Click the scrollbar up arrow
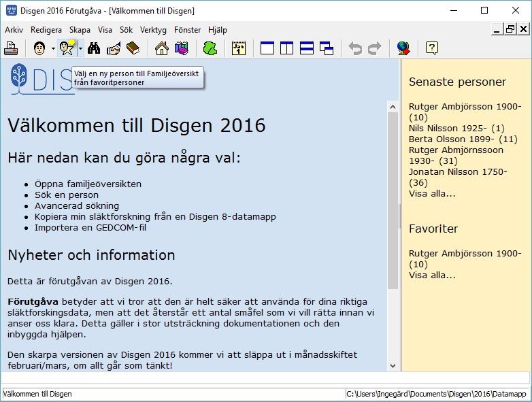 [x=393, y=107]
